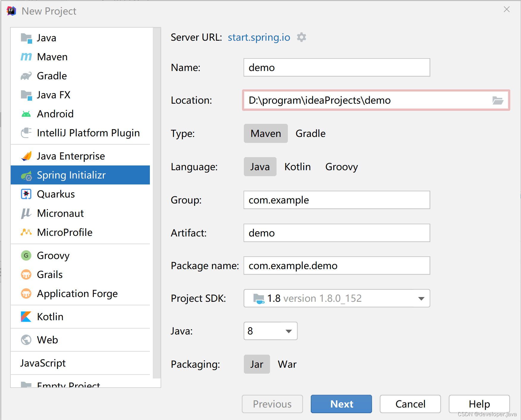Click the Java Enterprise flame icon
The width and height of the screenshot is (521, 420).
click(26, 156)
